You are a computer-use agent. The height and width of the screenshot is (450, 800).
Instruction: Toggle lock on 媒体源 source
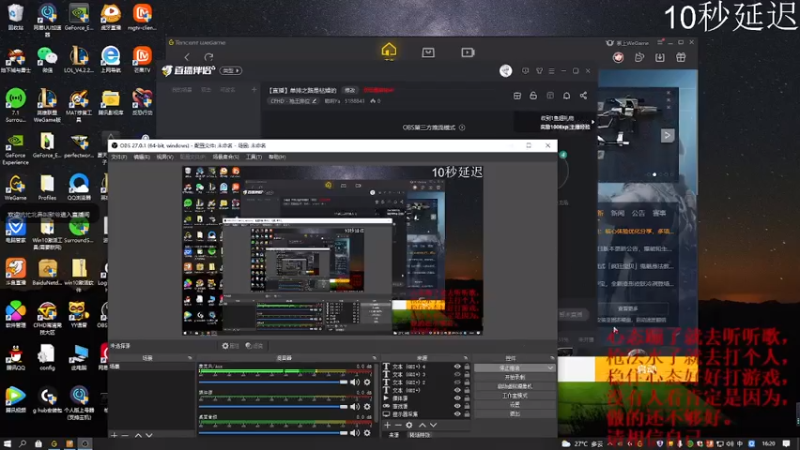point(467,398)
